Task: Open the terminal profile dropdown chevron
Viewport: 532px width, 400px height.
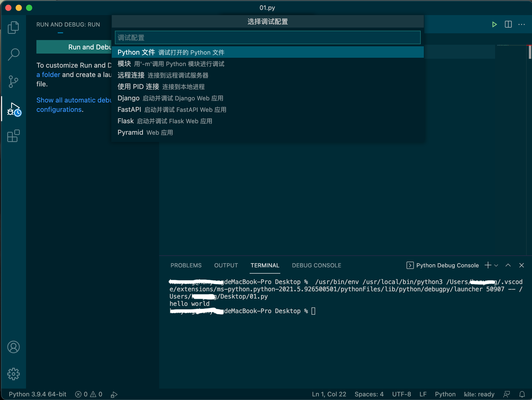Action: tap(496, 265)
